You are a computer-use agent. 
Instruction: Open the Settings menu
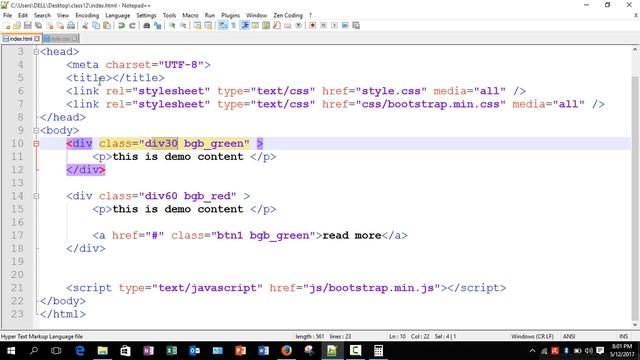coord(146,15)
